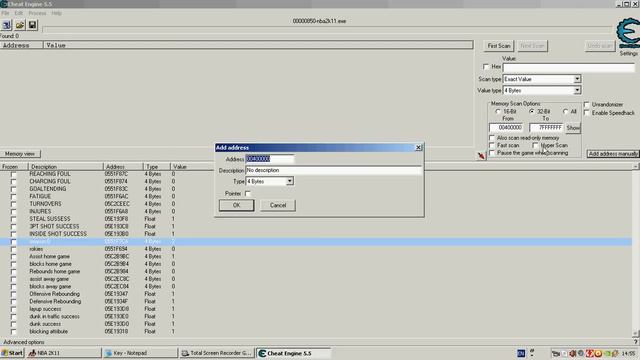Click Cancel in Add address dialog

click(x=278, y=205)
